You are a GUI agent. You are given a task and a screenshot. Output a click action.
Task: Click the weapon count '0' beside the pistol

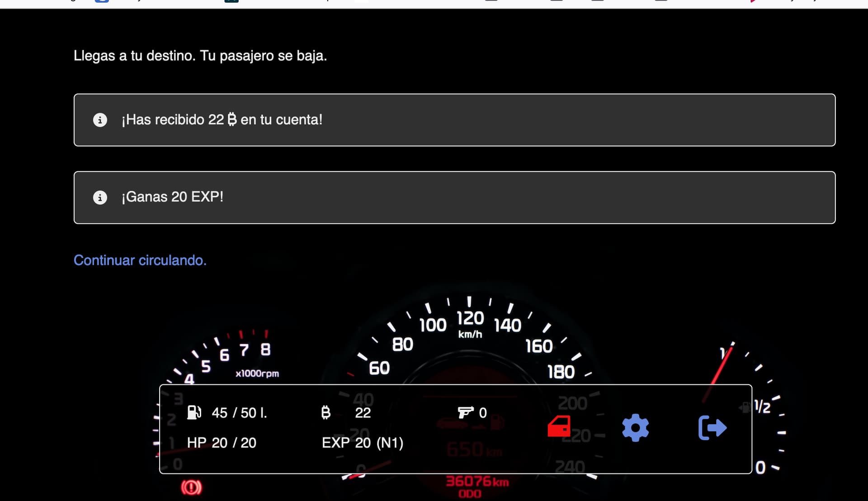coord(483,413)
